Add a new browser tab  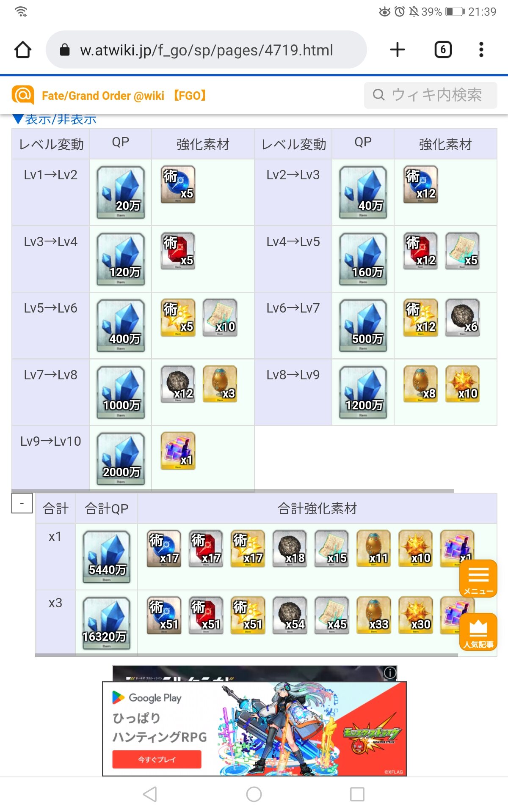click(x=397, y=50)
